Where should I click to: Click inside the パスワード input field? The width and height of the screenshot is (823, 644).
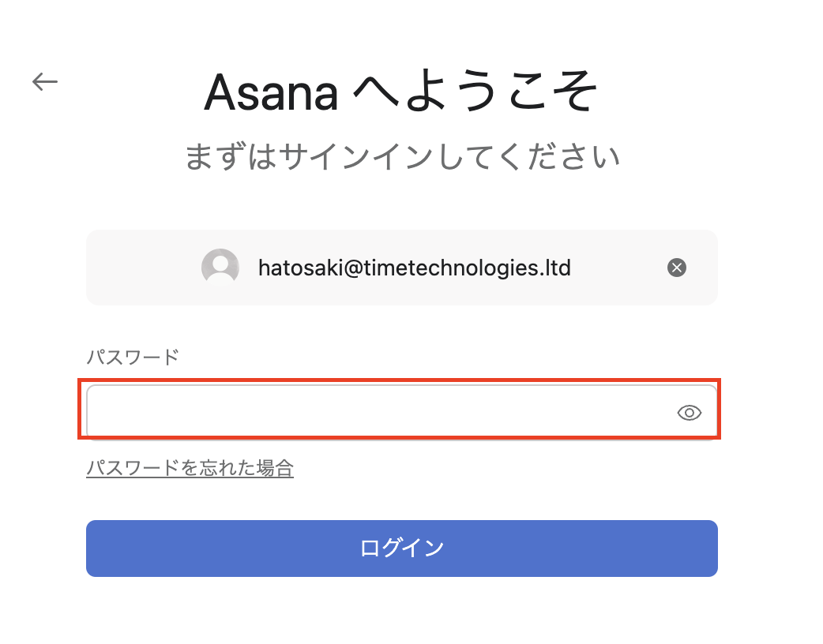pos(379,411)
